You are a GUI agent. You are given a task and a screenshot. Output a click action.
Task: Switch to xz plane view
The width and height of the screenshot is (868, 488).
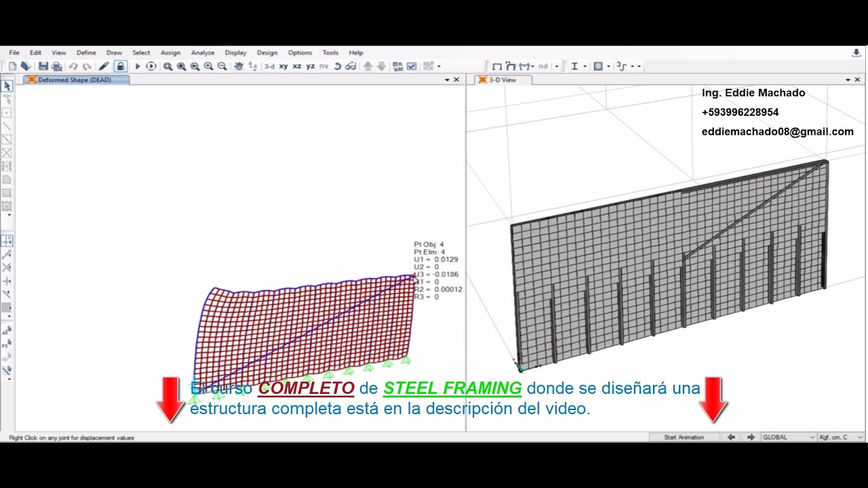point(297,66)
